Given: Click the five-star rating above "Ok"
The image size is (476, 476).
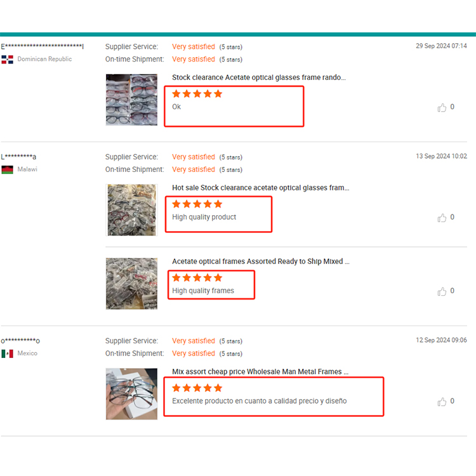Looking at the screenshot, I should tap(197, 94).
